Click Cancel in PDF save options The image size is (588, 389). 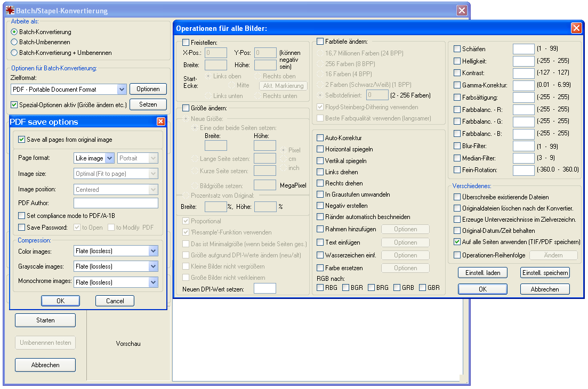[115, 301]
